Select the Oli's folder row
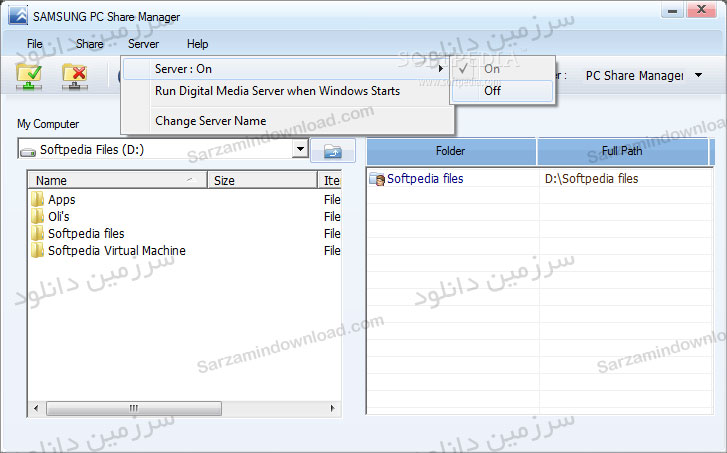Image resolution: width=727 pixels, height=453 pixels. pos(185,217)
